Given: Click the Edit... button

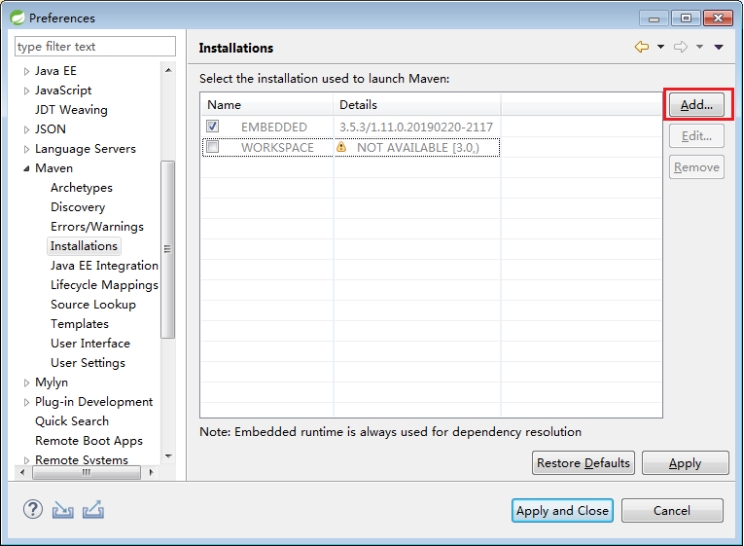Looking at the screenshot, I should [x=697, y=136].
